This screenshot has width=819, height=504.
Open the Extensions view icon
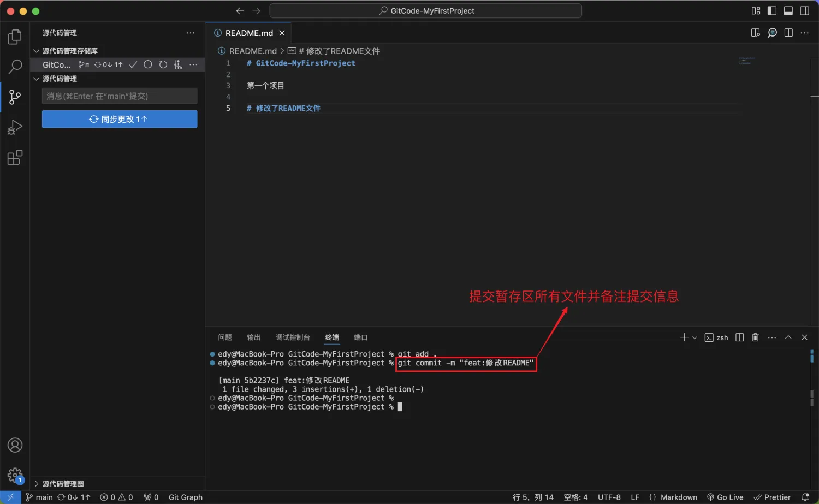(x=15, y=158)
